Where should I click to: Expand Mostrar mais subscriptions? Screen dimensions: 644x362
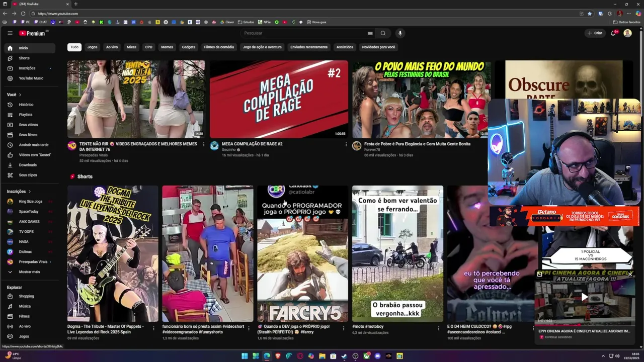(30, 272)
